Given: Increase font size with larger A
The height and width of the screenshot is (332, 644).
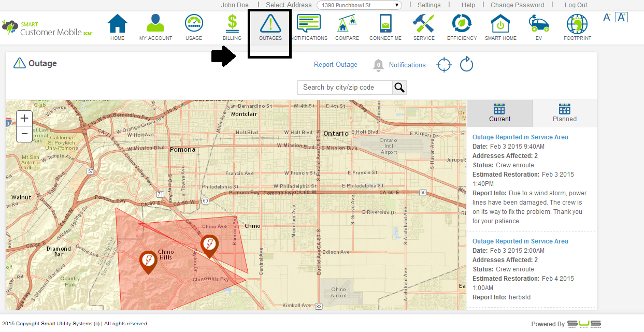Looking at the screenshot, I should (621, 17).
